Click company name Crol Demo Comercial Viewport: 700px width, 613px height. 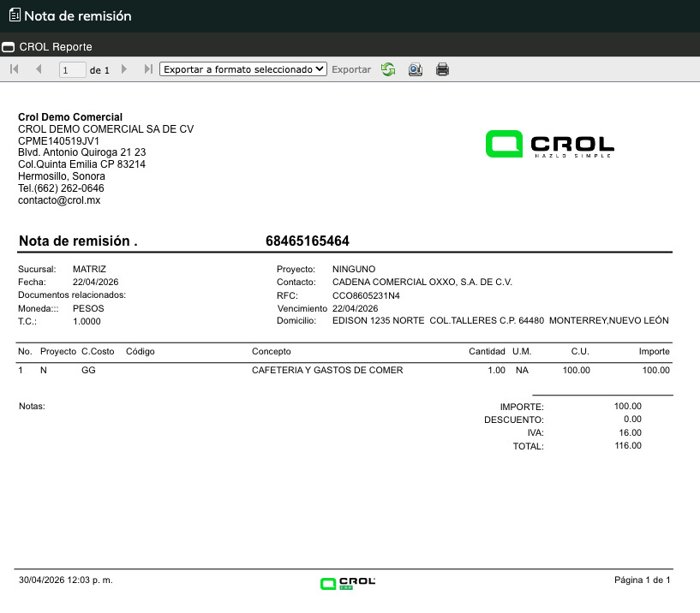[x=70, y=117]
